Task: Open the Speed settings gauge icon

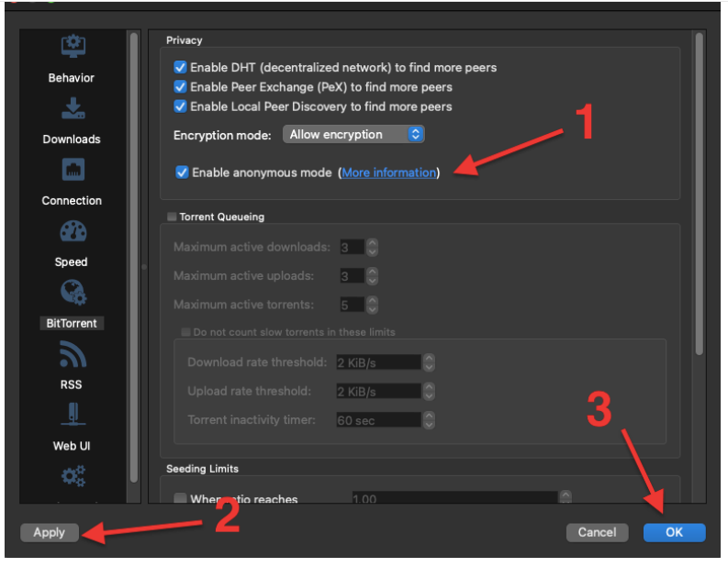Action: [73, 231]
